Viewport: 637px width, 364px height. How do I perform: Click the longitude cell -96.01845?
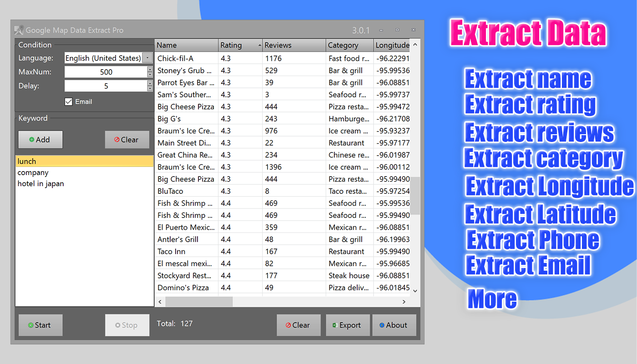pos(392,288)
